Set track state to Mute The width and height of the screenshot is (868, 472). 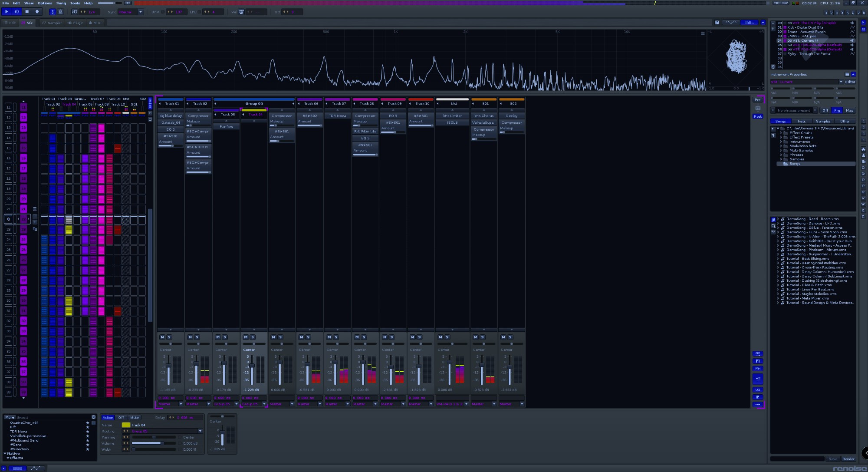135,417
